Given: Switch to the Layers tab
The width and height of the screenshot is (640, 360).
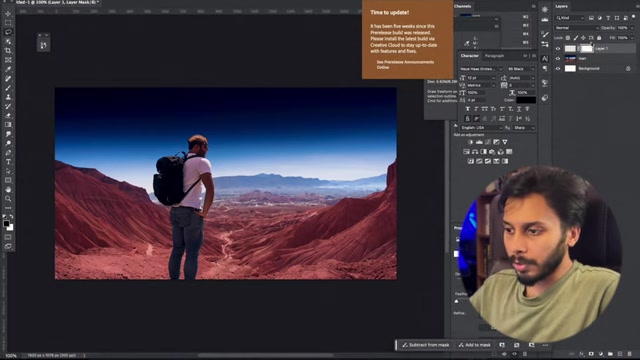Looking at the screenshot, I should coord(562,7).
